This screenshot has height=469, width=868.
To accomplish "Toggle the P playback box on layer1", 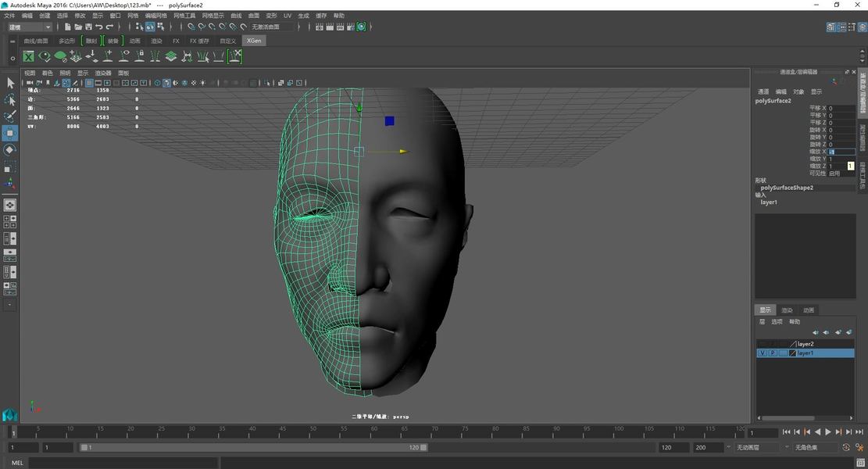I will 772,353.
